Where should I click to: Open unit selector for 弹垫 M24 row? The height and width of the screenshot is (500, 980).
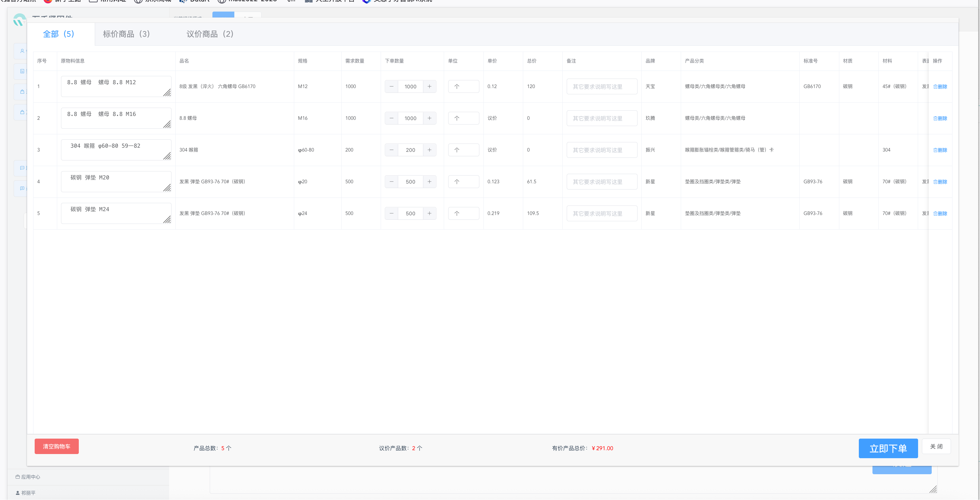click(463, 213)
